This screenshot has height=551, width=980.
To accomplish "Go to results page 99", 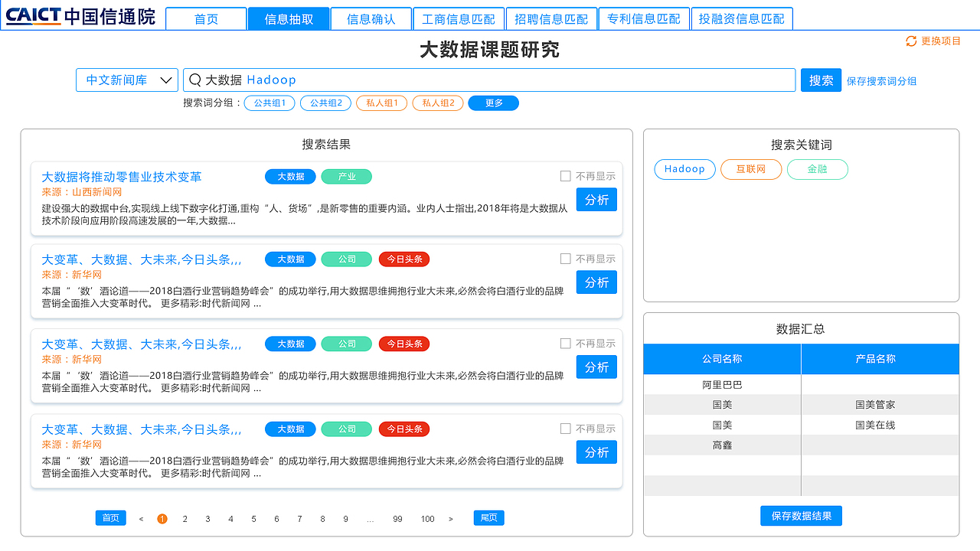I will (x=397, y=519).
